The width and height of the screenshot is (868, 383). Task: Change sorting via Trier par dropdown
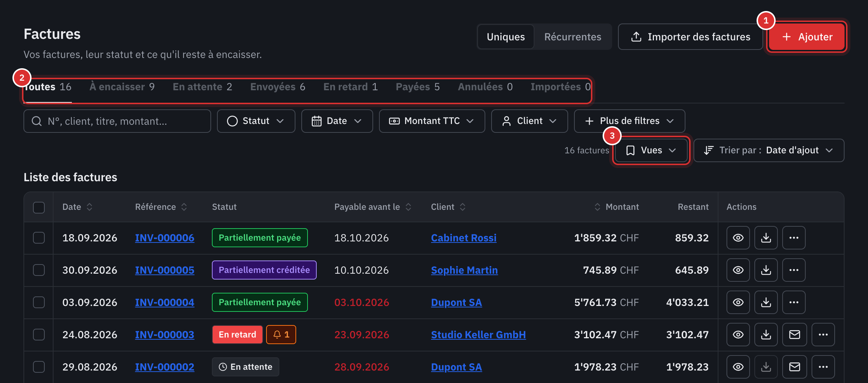(x=769, y=150)
